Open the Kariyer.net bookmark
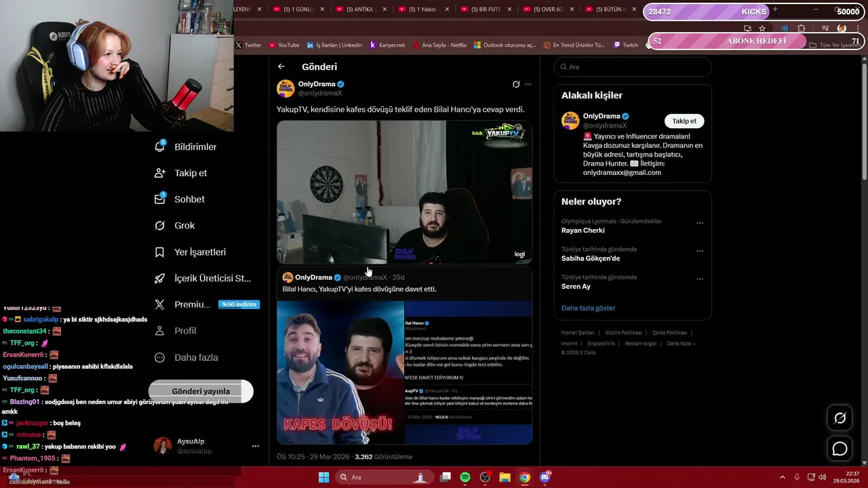Screen dimensions: 868x488 pos(387,45)
